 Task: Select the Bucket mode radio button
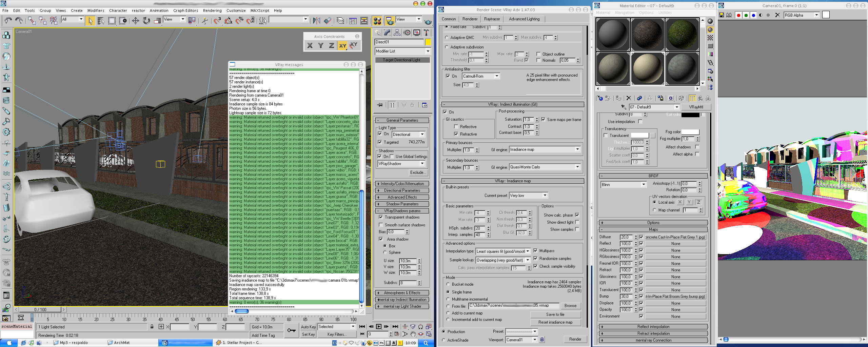[x=448, y=284]
